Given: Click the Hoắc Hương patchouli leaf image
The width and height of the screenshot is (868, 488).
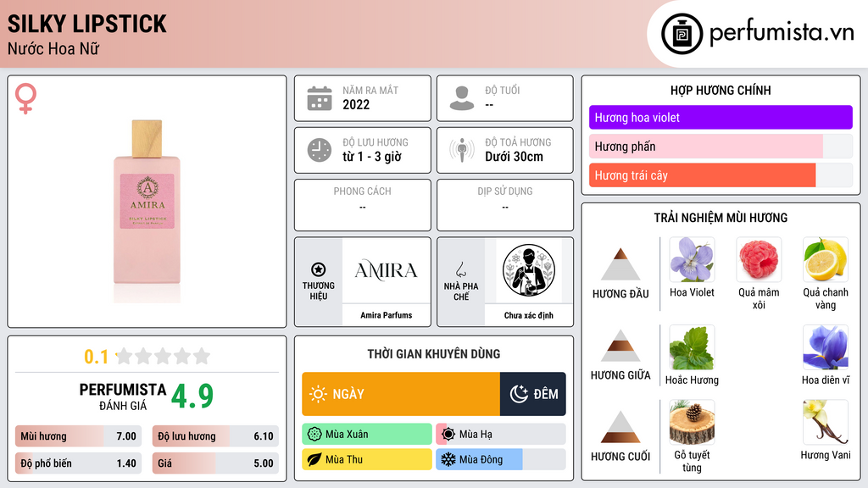Looking at the screenshot, I should click(x=692, y=347).
